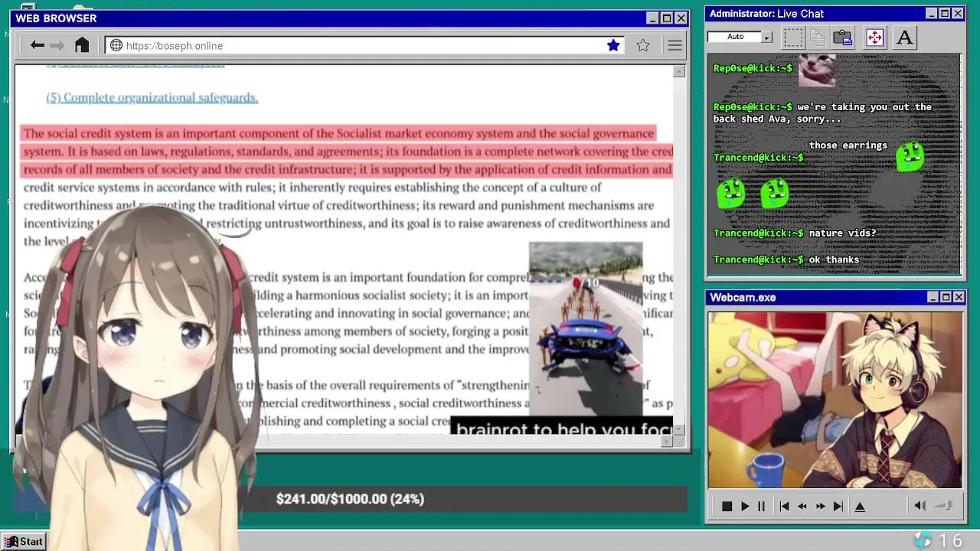Pause the Webcam.exe player

click(761, 507)
